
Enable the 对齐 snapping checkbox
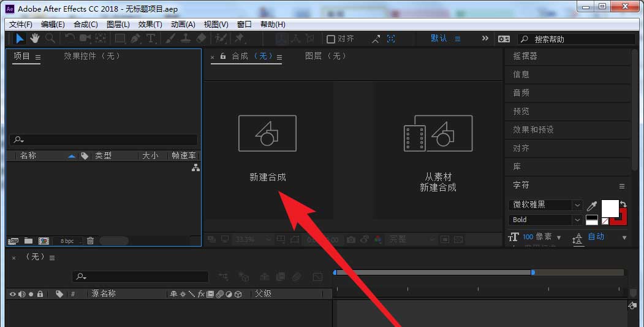(331, 39)
